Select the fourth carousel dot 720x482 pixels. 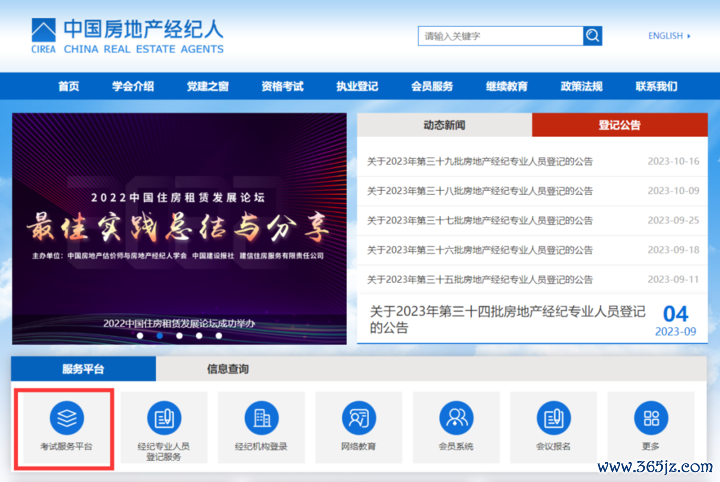(199, 336)
